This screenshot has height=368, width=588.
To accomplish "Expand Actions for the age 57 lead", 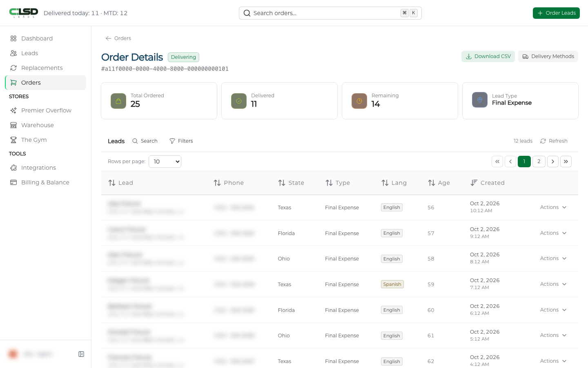I will coord(553,233).
